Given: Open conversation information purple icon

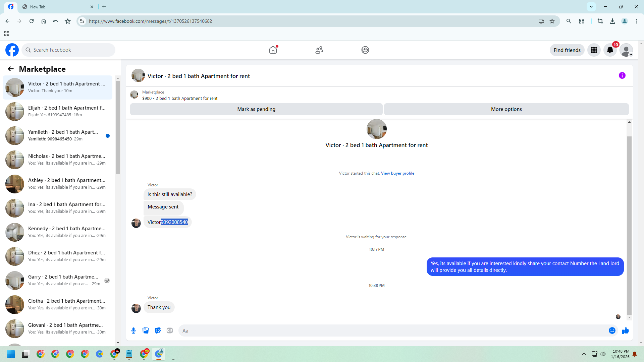Looking at the screenshot, I should [x=622, y=76].
